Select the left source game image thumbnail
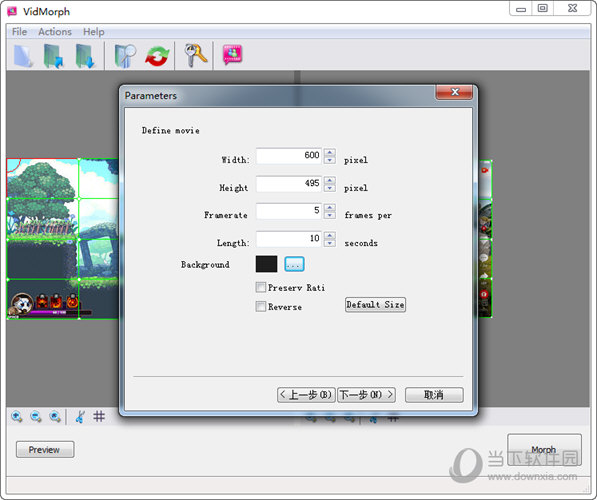Image resolution: width=597 pixels, height=500 pixels. 63,239
